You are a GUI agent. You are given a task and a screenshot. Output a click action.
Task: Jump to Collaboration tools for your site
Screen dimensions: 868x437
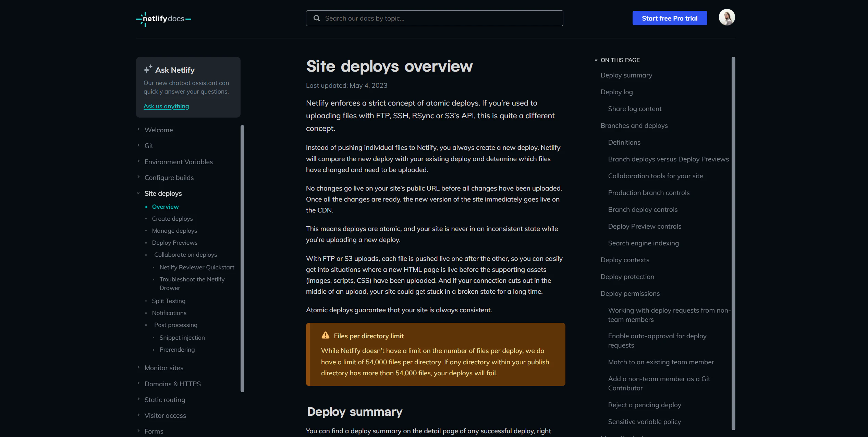tap(656, 176)
